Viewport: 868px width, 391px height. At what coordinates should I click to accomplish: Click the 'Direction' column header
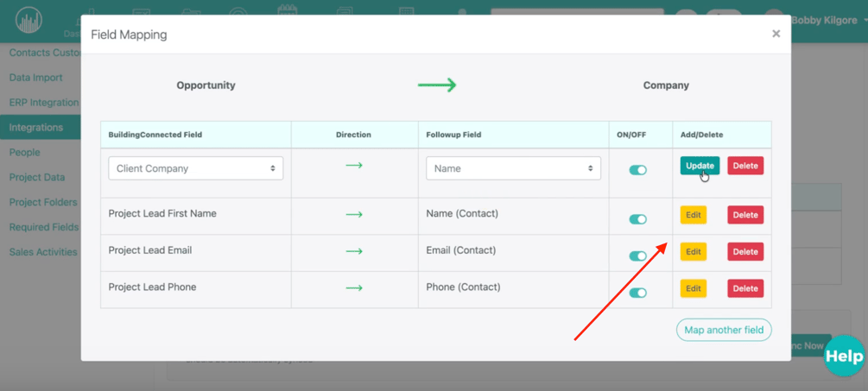point(354,135)
